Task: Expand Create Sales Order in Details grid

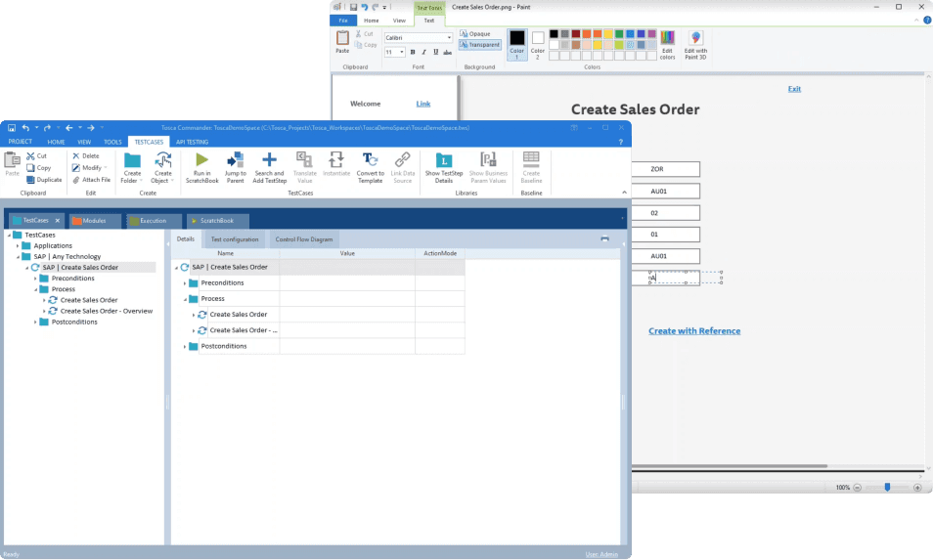Action: [x=194, y=315]
